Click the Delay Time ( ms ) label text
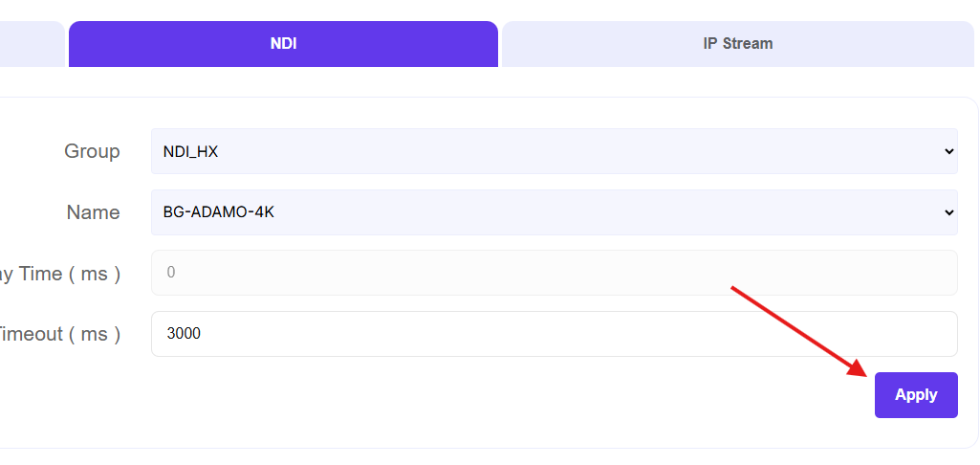 60,274
